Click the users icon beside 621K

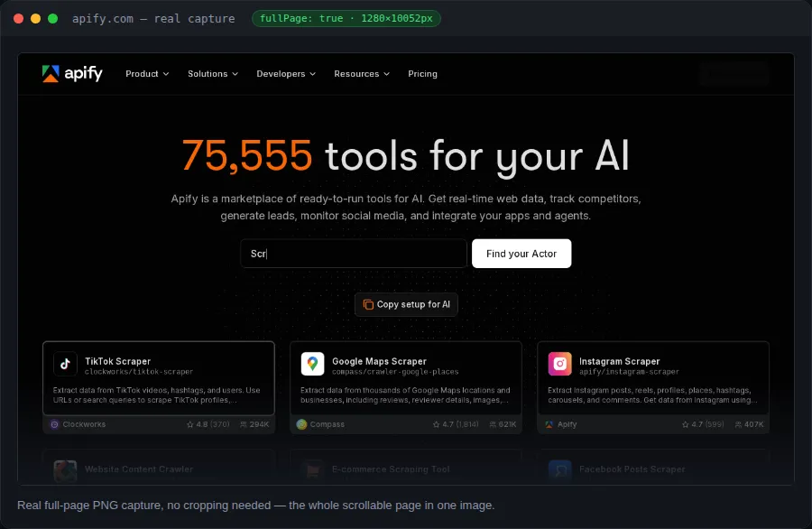click(x=493, y=424)
